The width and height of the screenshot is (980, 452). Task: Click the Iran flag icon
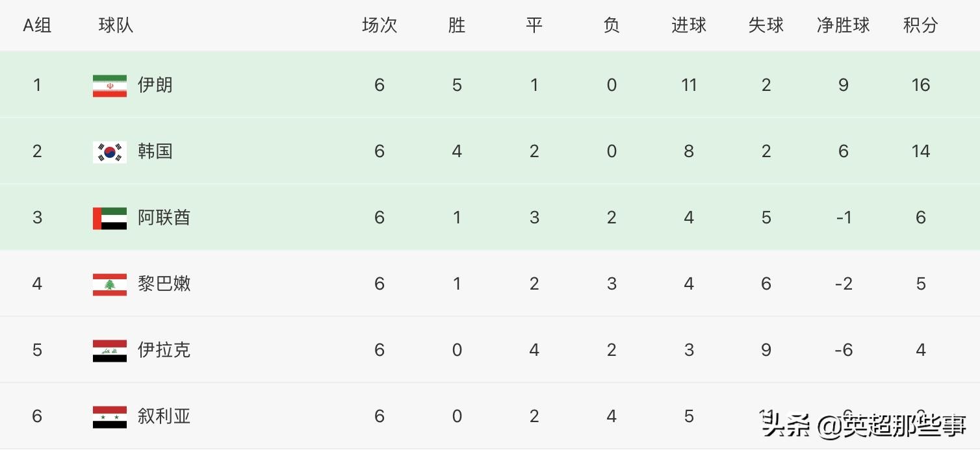tap(109, 85)
